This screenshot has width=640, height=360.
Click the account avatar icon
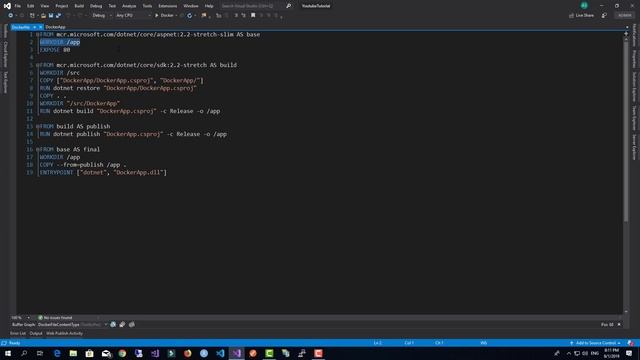(584, 5)
